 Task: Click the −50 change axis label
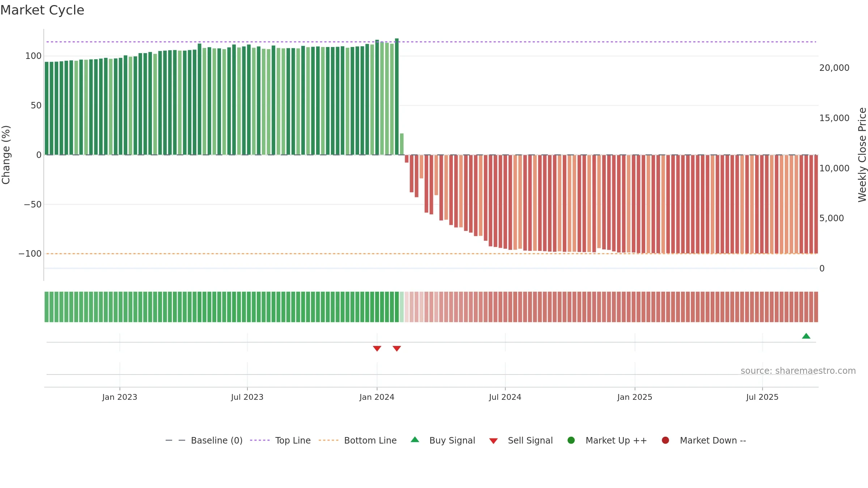tap(33, 205)
